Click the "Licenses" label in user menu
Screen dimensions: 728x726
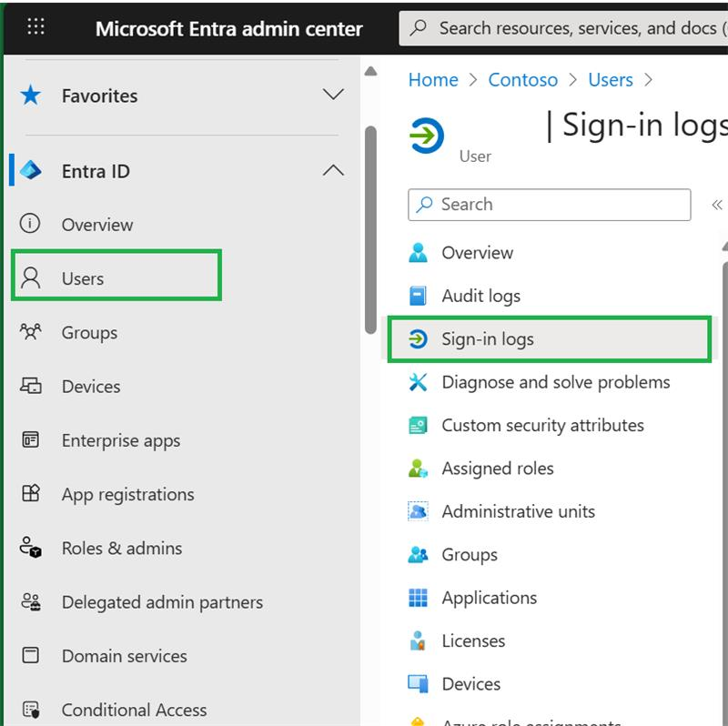pos(473,640)
